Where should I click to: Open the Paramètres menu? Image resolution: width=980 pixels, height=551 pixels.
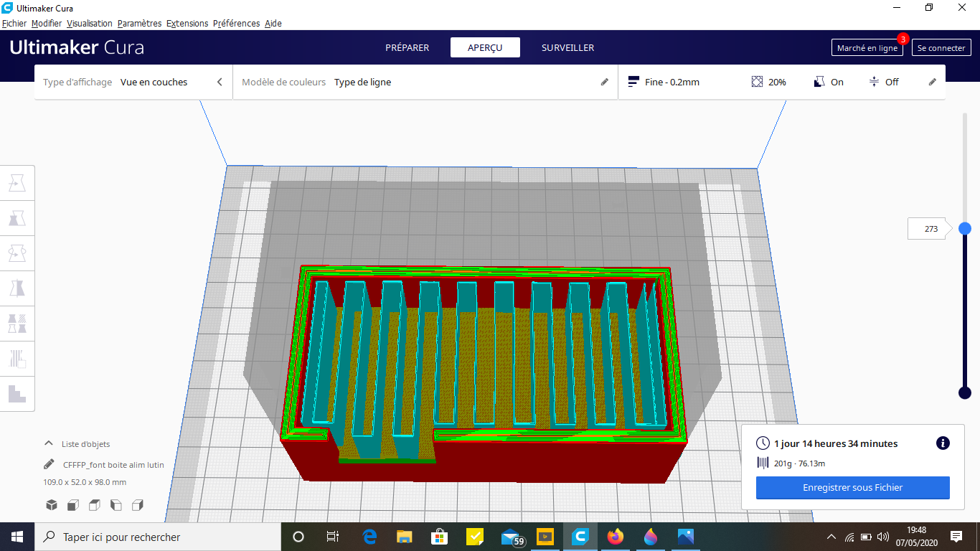click(139, 23)
